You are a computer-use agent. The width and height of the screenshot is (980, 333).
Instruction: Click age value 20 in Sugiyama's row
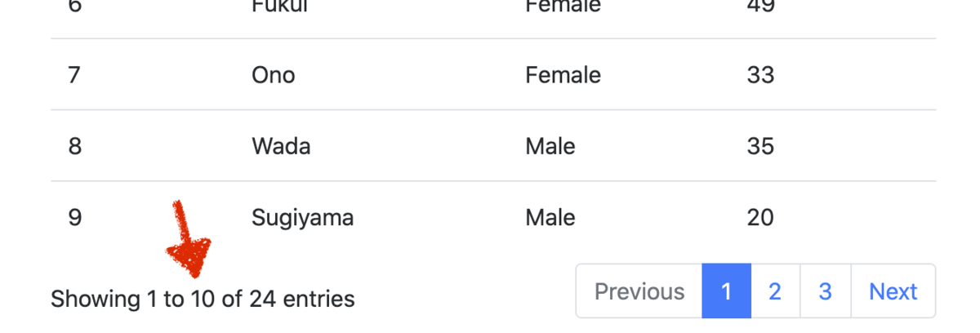point(760,218)
